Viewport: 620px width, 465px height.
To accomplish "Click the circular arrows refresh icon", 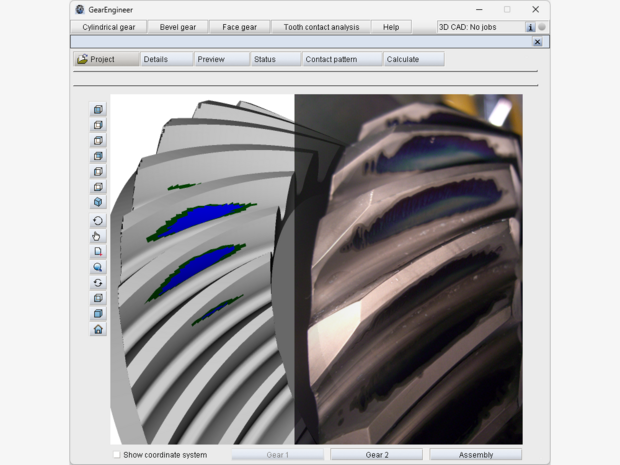I will [98, 283].
